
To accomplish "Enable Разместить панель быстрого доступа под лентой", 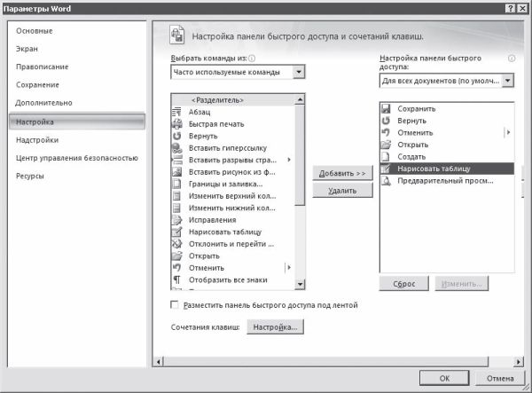I will tap(175, 305).
